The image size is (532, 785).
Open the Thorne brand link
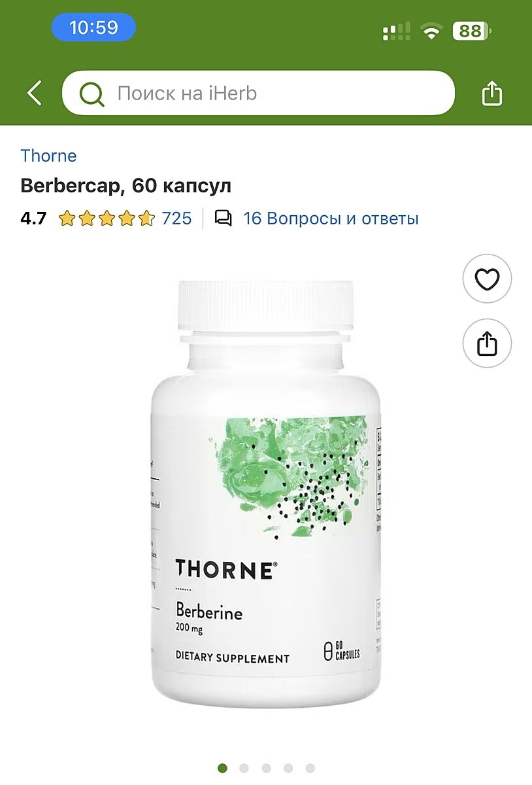pos(48,156)
